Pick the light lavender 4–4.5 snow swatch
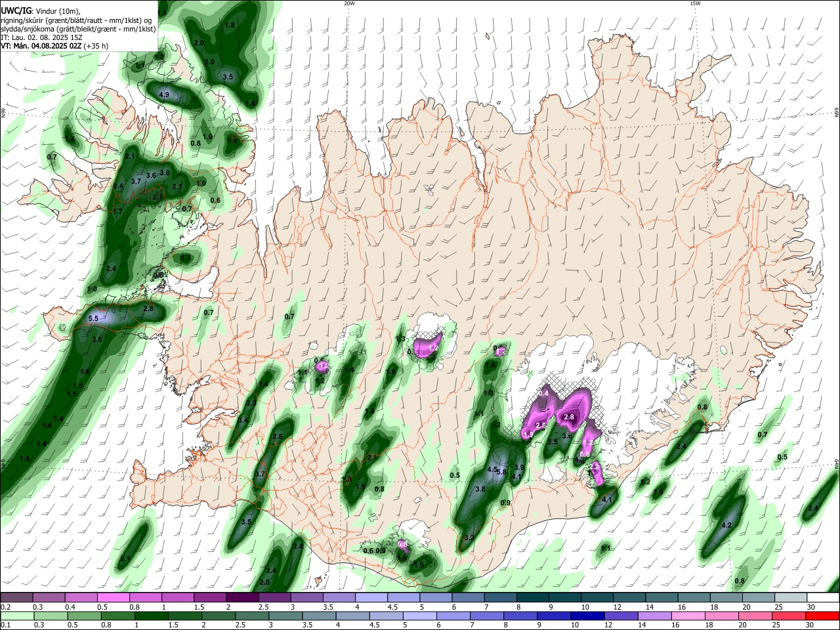The image size is (840, 630). coord(370,598)
